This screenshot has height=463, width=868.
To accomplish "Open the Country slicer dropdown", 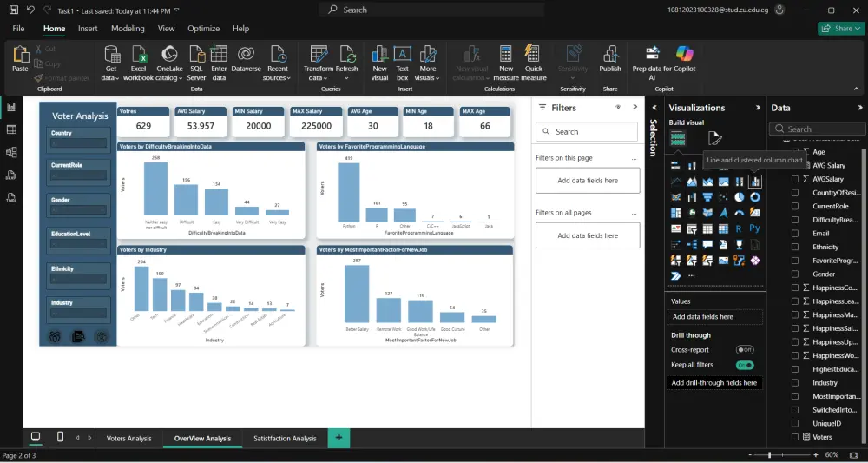I will coord(79,144).
